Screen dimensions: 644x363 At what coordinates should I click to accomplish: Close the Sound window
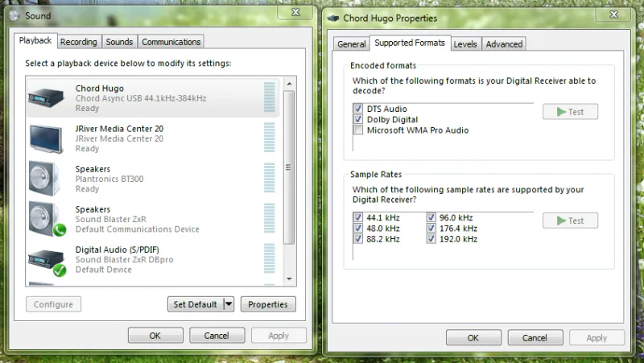[295, 13]
